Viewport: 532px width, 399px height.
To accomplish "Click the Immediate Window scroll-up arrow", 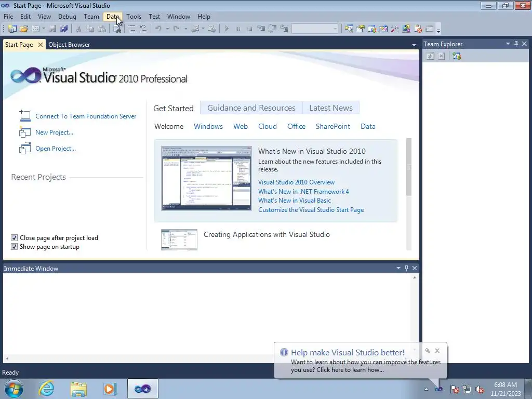I will click(414, 277).
